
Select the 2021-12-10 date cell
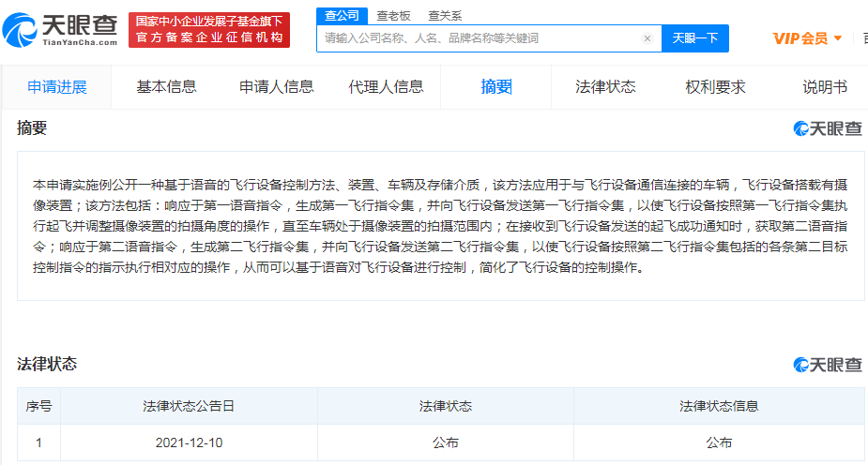point(189,442)
